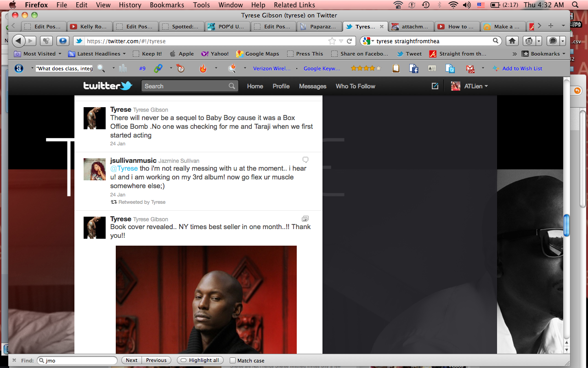Click the compose new tweet icon

coord(435,86)
